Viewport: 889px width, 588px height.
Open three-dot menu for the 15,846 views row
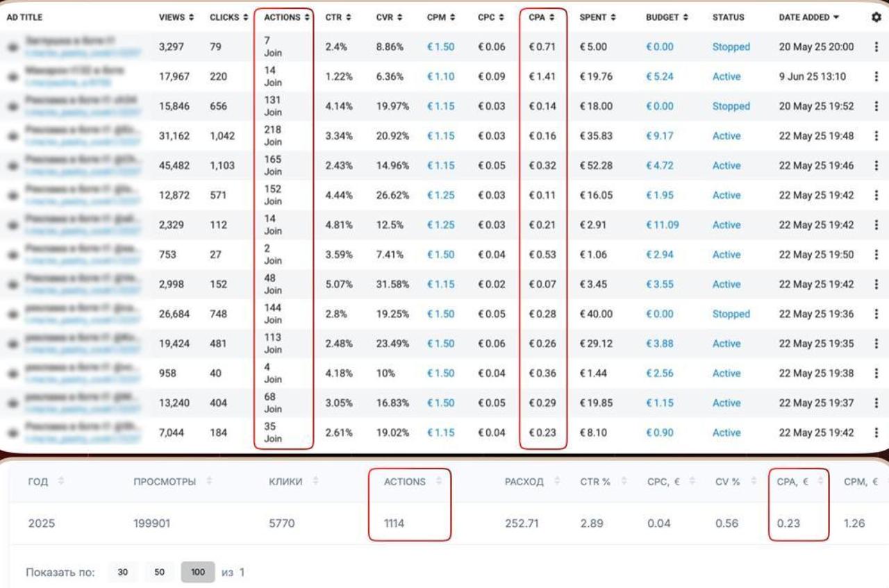[x=876, y=106]
